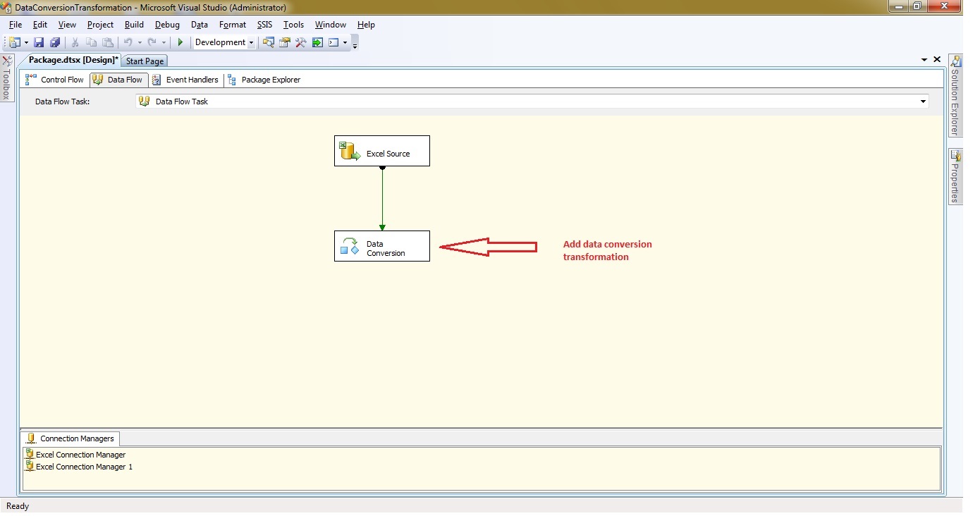This screenshot has height=516, width=980.
Task: Click the Add New Item toolbar icon
Action: tap(13, 43)
